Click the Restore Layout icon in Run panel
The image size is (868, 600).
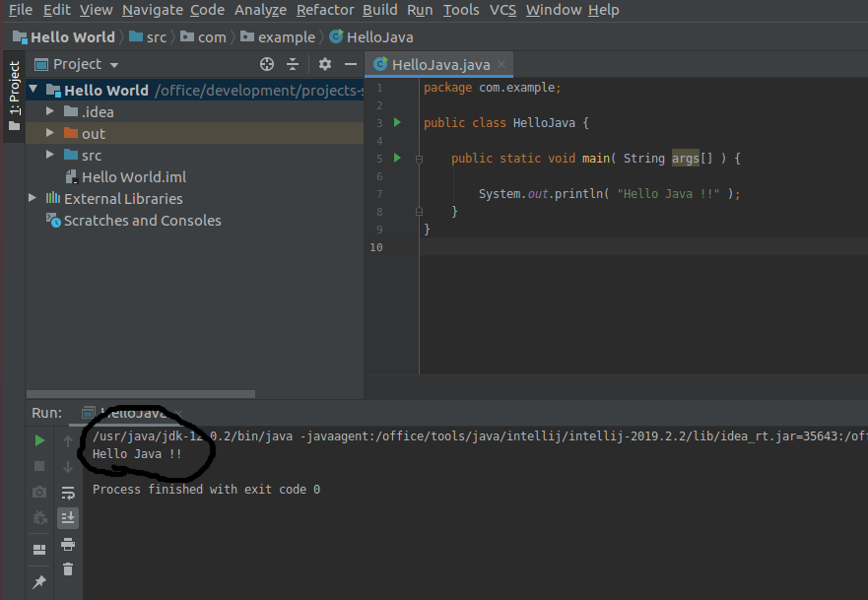coord(39,549)
